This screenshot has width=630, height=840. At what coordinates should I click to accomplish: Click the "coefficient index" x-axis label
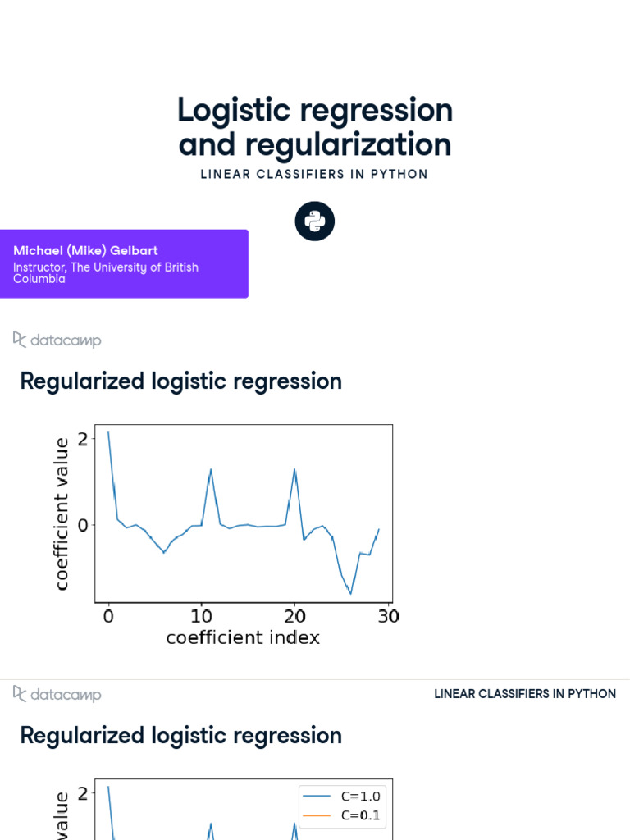[243, 637]
